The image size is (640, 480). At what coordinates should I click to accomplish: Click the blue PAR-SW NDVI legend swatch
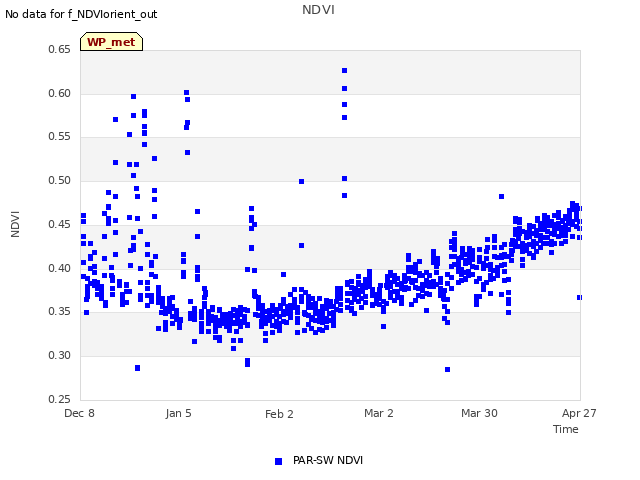pos(278,461)
